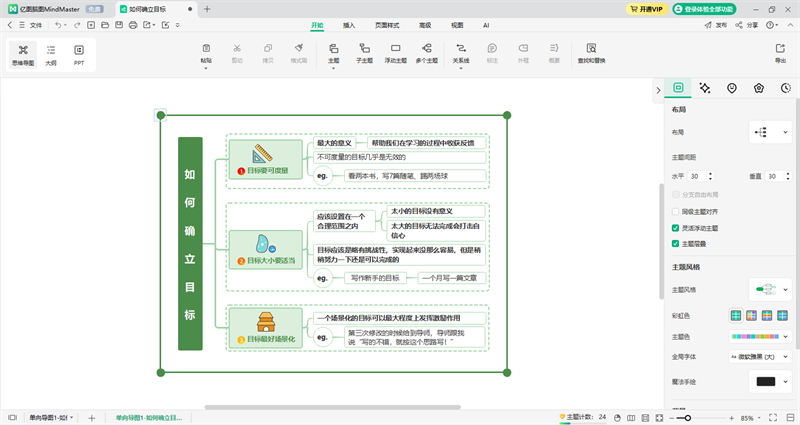Screen dimensions: 800x425
Task: Uncheck 灵活浮动主题 checkbox
Action: pyautogui.click(x=676, y=228)
